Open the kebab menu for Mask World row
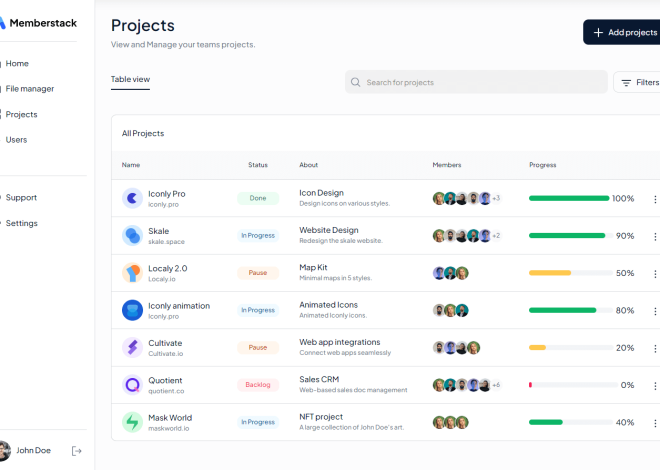The image size is (660, 470). point(655,423)
